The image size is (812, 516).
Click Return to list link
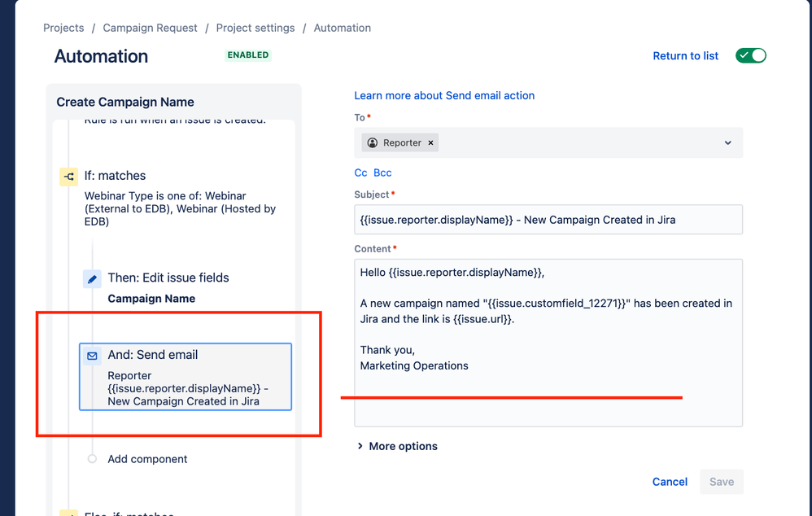pos(685,56)
